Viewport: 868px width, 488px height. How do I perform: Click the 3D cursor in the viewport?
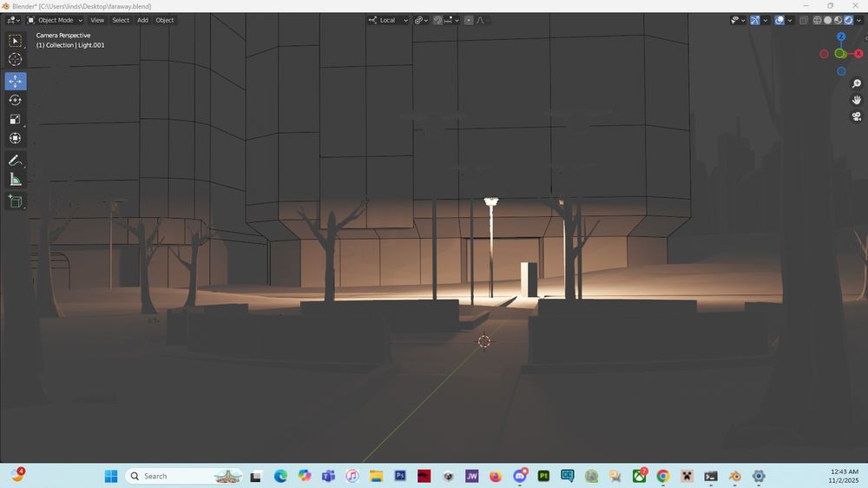pyautogui.click(x=483, y=342)
